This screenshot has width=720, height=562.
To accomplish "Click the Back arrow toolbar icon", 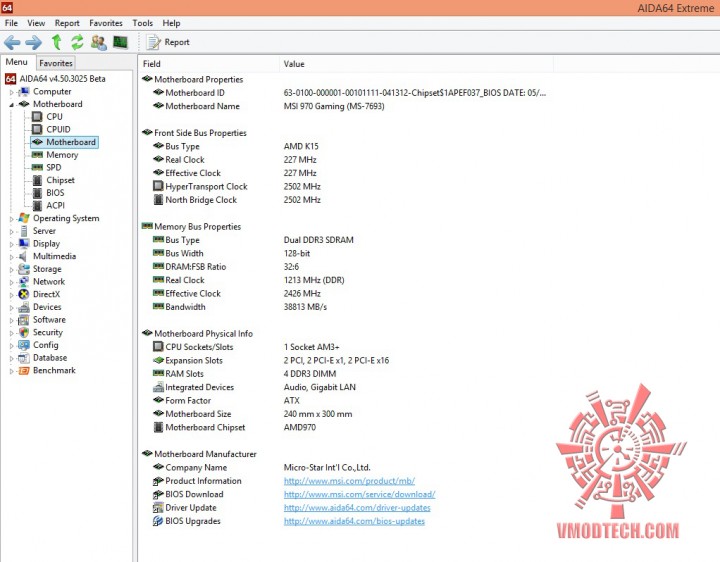I will (12, 43).
